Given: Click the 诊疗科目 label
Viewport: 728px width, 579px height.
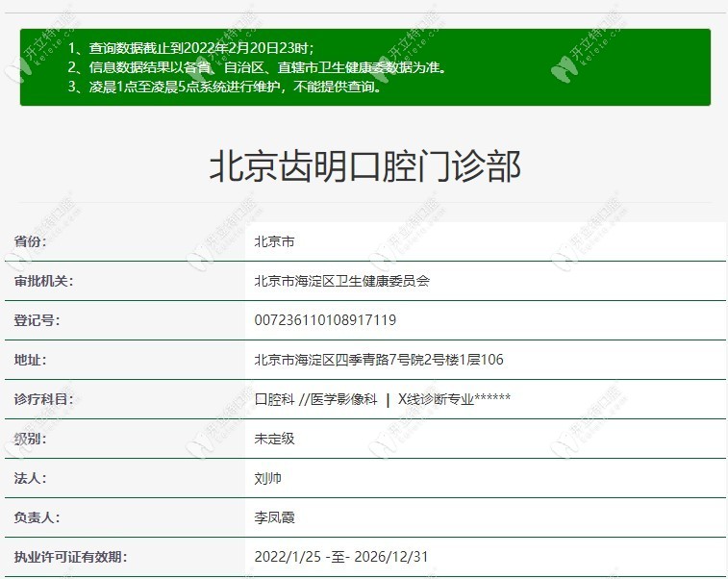Looking at the screenshot, I should coord(43,399).
